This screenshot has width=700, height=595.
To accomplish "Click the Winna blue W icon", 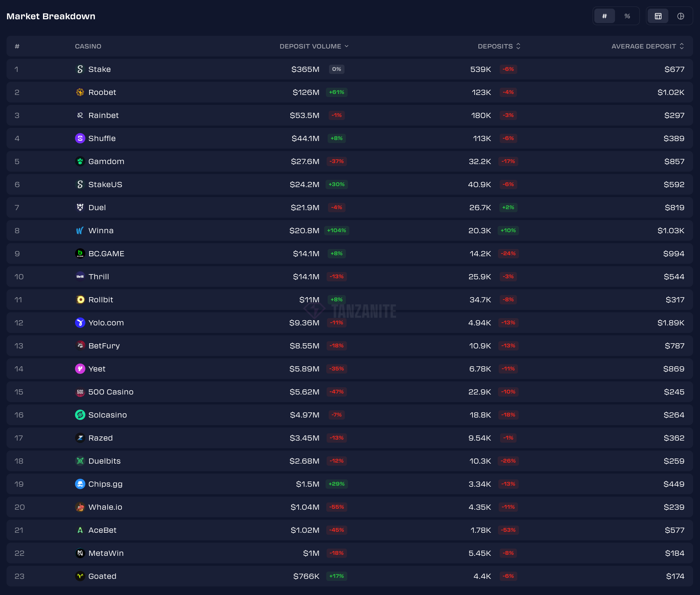I will point(80,230).
